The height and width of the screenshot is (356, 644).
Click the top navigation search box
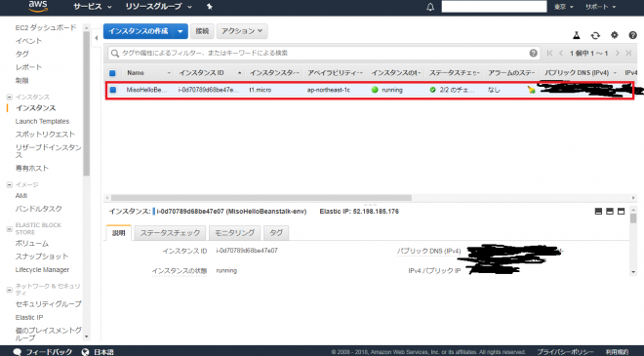point(494,7)
